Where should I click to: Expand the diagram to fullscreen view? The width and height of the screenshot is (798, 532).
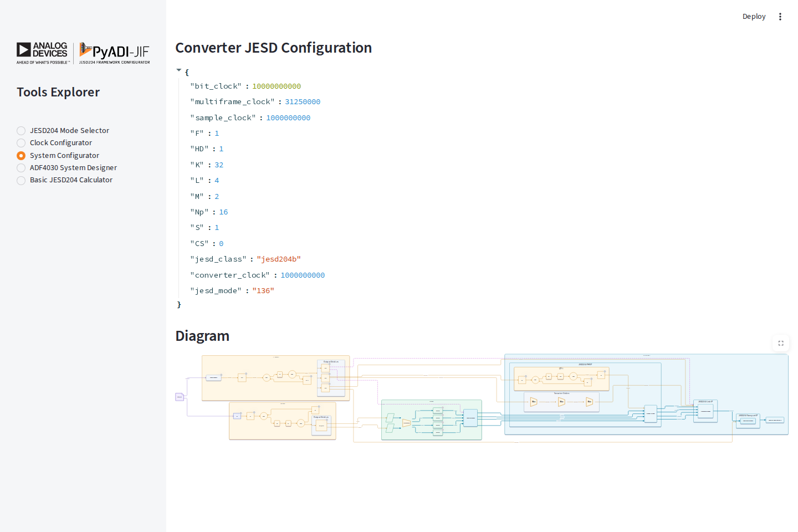pos(781,343)
